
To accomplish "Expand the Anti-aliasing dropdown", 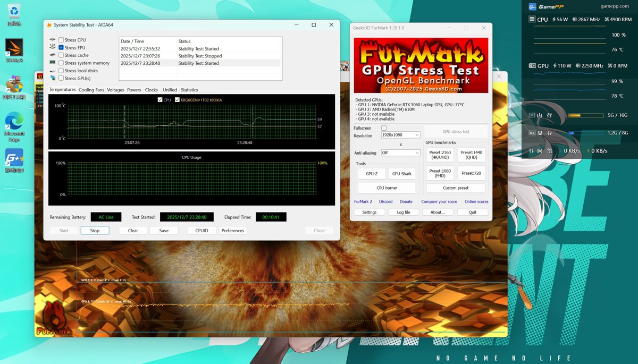I will (401, 153).
